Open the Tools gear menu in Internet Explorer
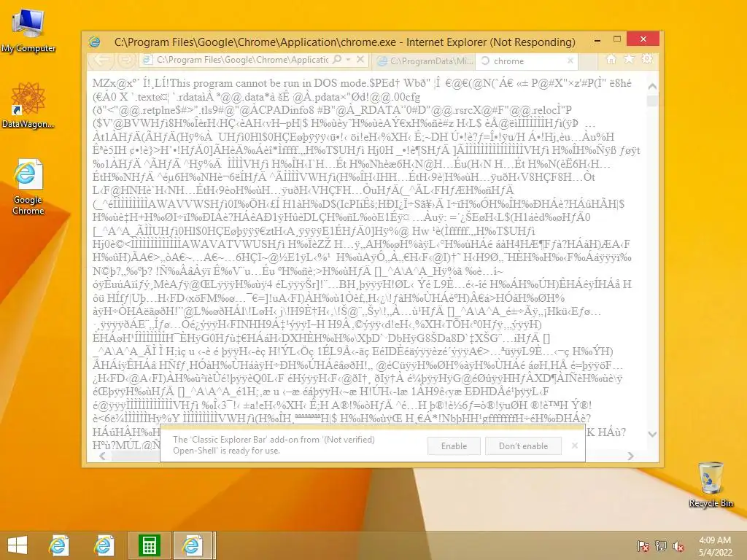The image size is (747, 560). [647, 59]
